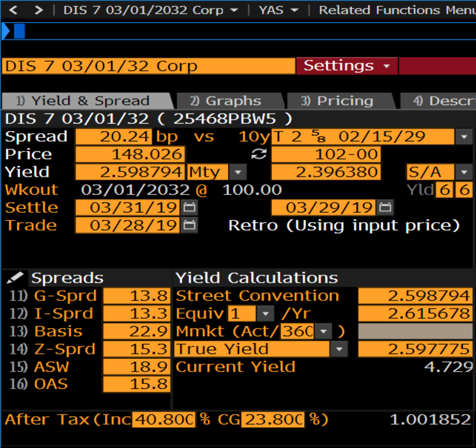Click the income tax rate field 40.800
Screen dimensions: 476x448
tap(163, 420)
